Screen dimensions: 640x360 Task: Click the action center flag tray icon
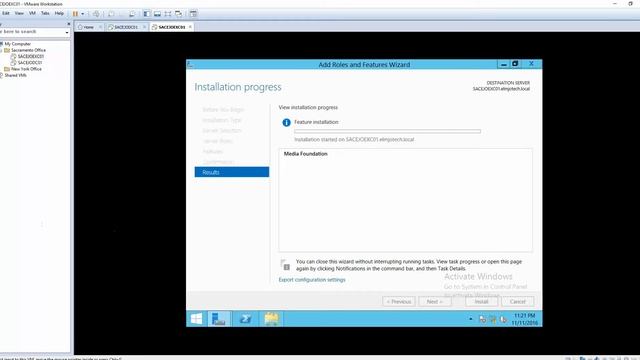pyautogui.click(x=482, y=320)
